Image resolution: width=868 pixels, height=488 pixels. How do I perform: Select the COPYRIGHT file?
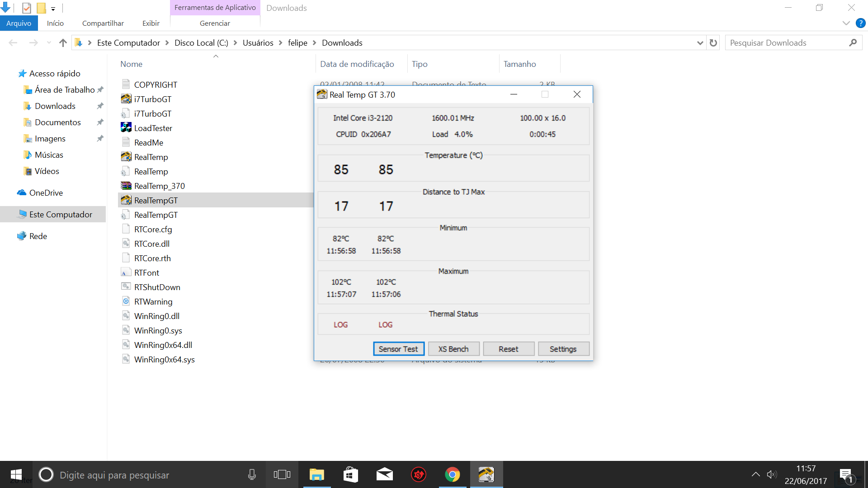156,84
